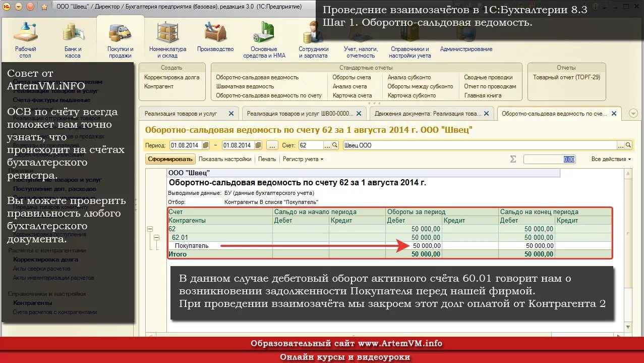Click the period end date field

(238, 145)
